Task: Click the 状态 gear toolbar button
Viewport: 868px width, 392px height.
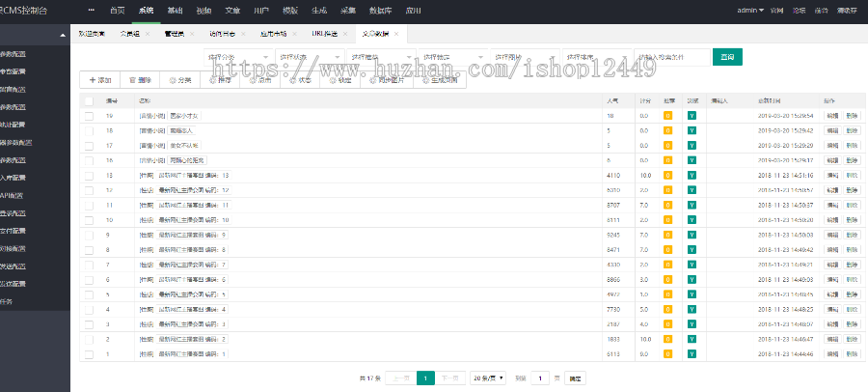Action: click(x=300, y=80)
